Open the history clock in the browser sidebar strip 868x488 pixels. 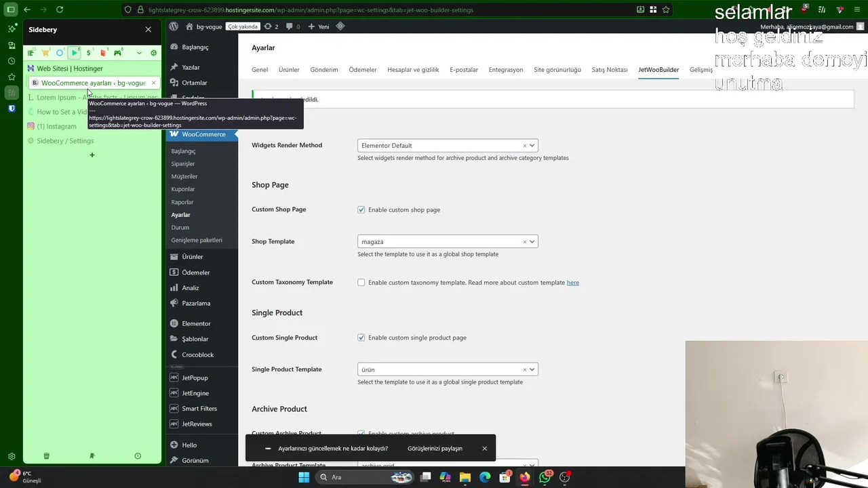click(x=12, y=61)
